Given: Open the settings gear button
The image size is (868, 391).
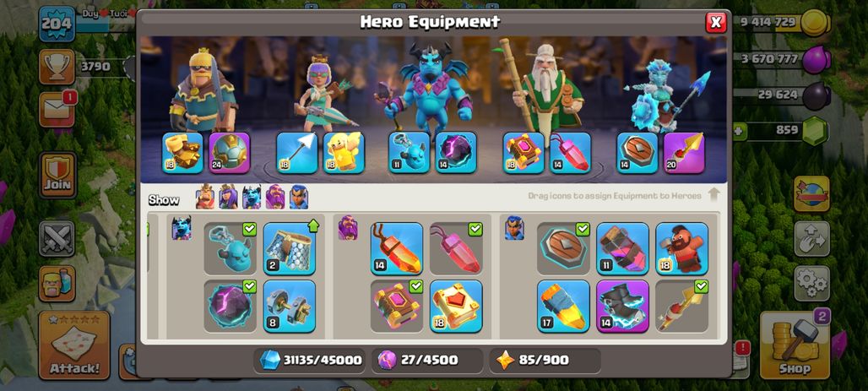Looking at the screenshot, I should point(812,284).
